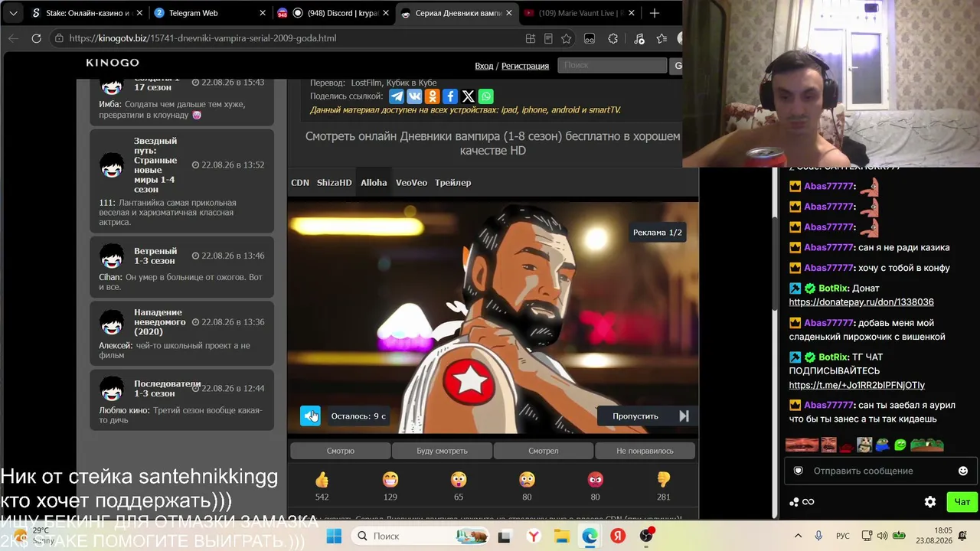Share the page via X icon
This screenshot has height=551, width=980.
[x=469, y=96]
